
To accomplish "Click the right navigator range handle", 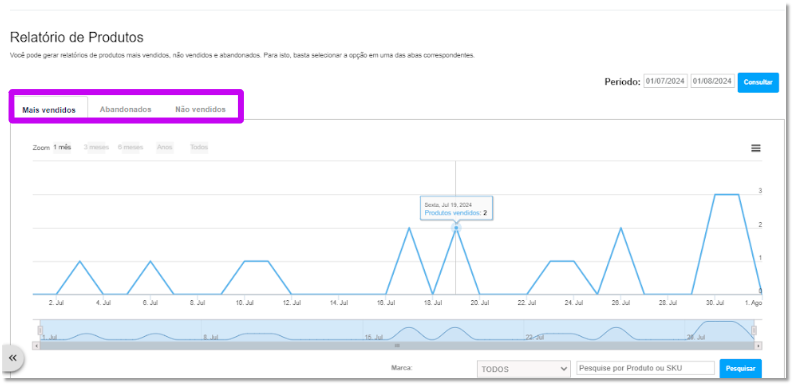I will tap(754, 330).
